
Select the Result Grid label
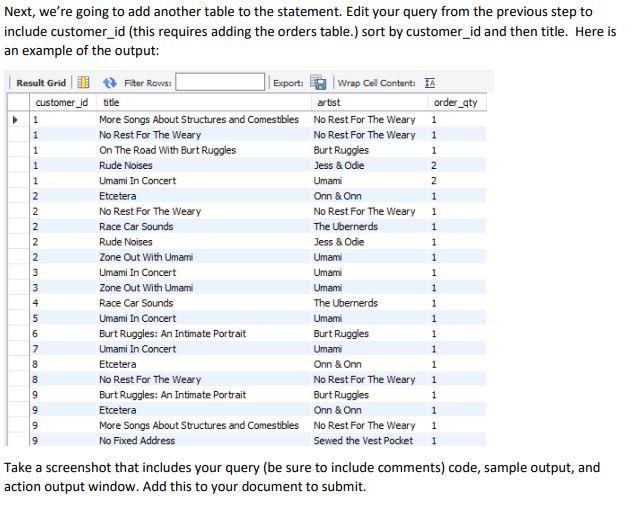[41, 83]
